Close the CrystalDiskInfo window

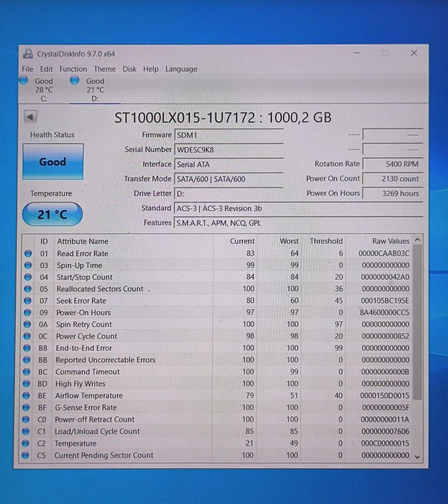[414, 53]
